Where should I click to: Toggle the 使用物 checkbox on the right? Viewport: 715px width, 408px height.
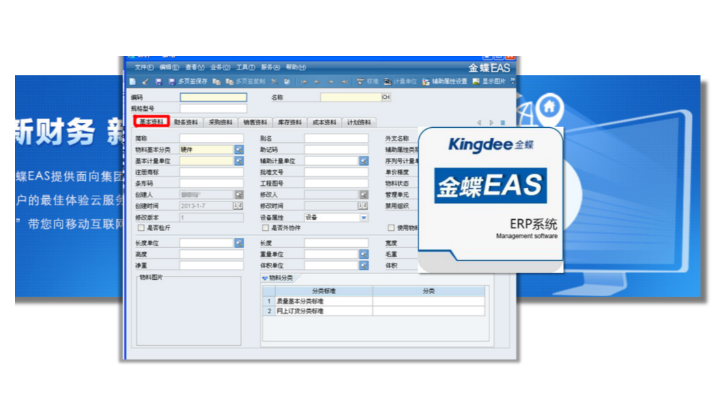391,227
